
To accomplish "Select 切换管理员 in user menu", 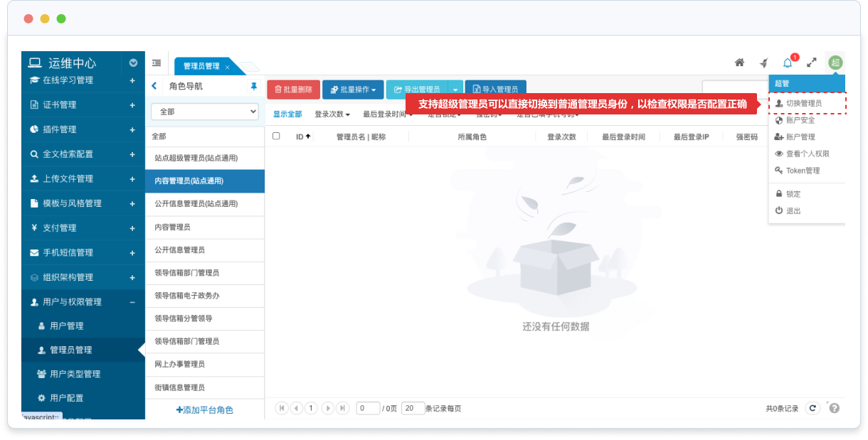I will pyautogui.click(x=804, y=104).
